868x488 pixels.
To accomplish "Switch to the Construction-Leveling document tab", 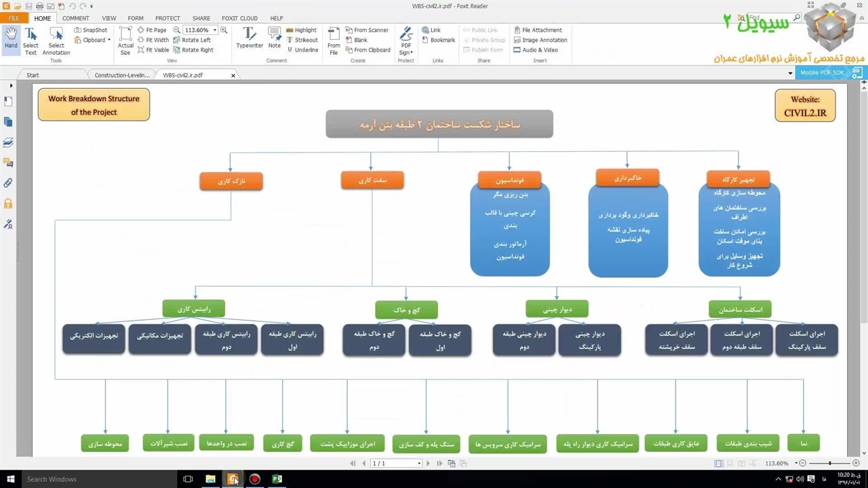I will (121, 75).
